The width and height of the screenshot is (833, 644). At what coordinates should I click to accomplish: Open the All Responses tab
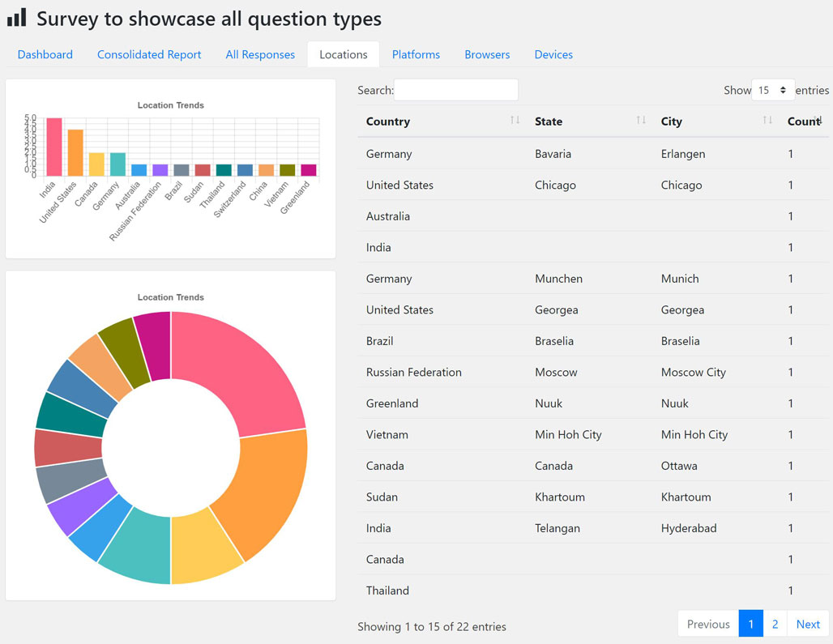(x=260, y=54)
